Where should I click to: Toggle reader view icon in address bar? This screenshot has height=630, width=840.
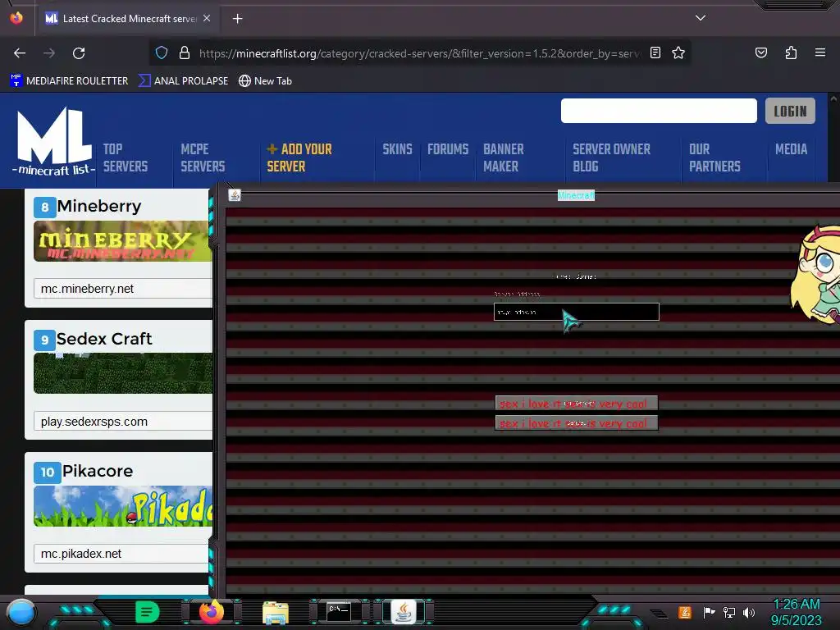coord(655,52)
